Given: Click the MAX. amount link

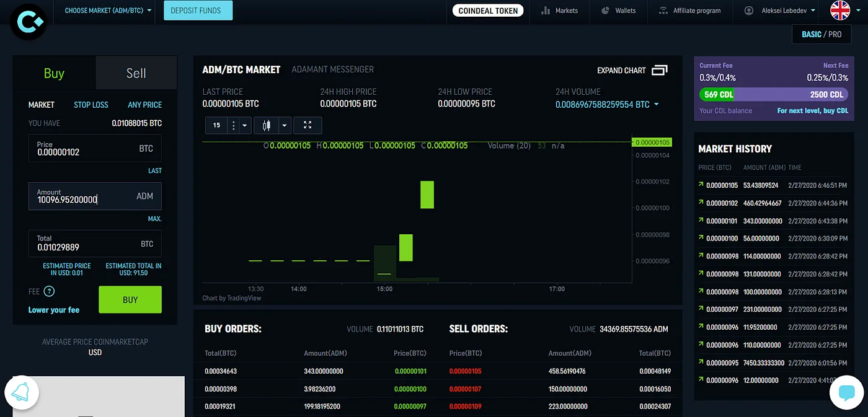Looking at the screenshot, I should click(x=155, y=219).
